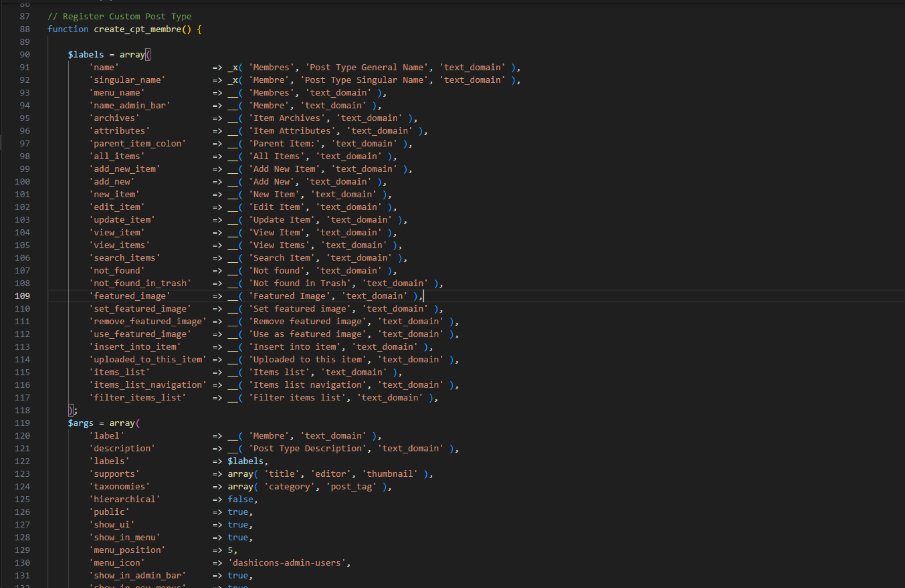Click the 'singular_name' array key
The width and height of the screenshot is (905, 588).
[127, 80]
